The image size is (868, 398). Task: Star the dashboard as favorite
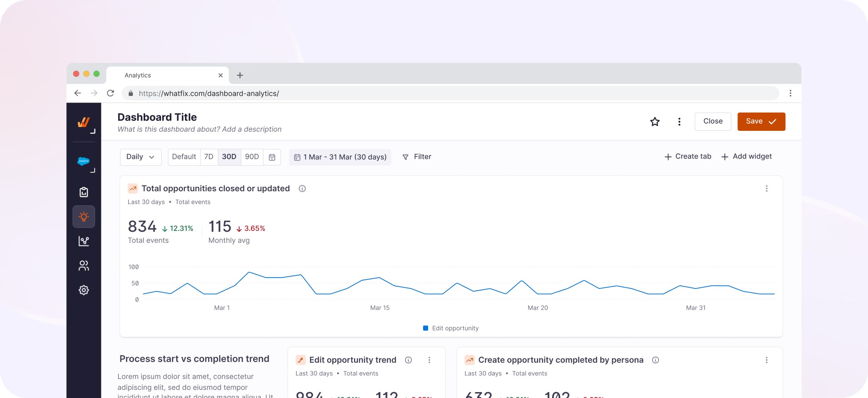tap(655, 121)
